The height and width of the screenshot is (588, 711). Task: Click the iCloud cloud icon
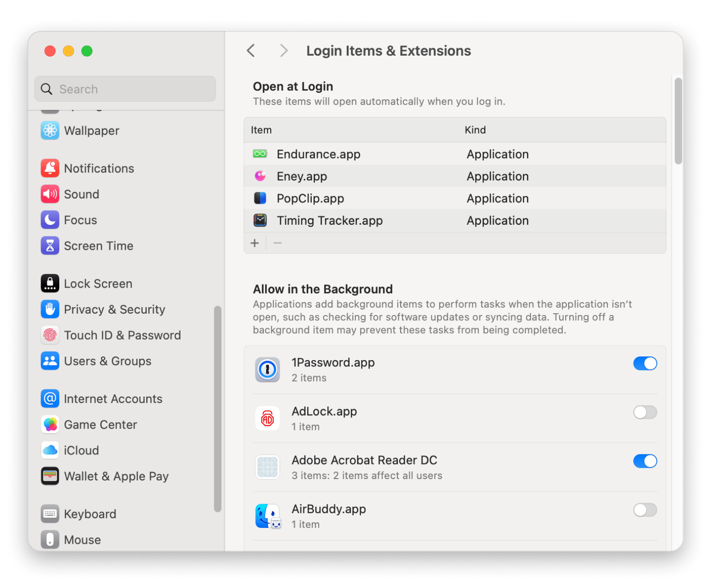tap(50, 451)
